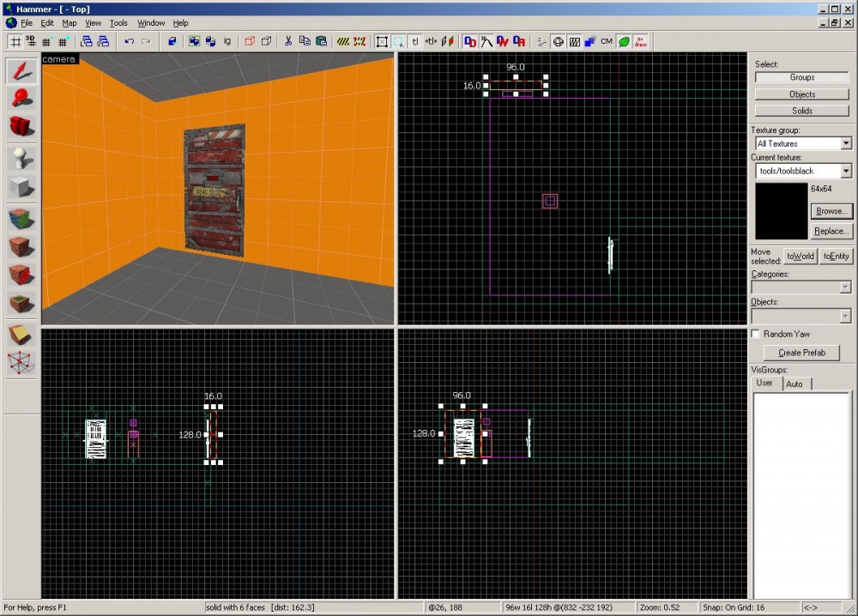Click the Create Prefab button
The width and height of the screenshot is (858, 616).
pos(801,353)
